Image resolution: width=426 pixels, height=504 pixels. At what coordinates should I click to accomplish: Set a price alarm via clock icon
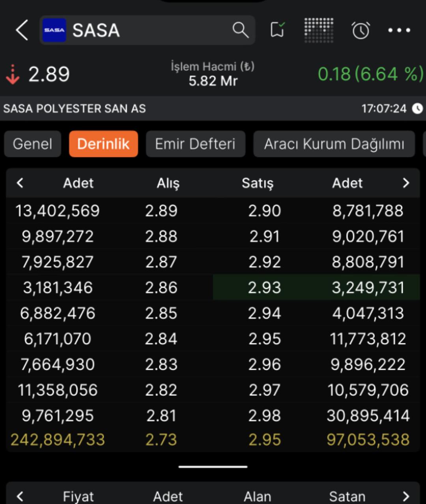tap(361, 30)
